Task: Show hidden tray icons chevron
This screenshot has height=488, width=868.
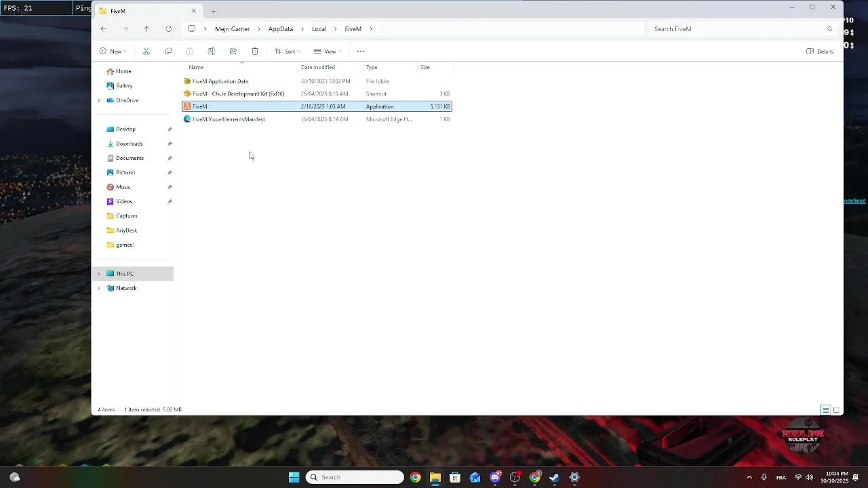Action: [x=749, y=477]
